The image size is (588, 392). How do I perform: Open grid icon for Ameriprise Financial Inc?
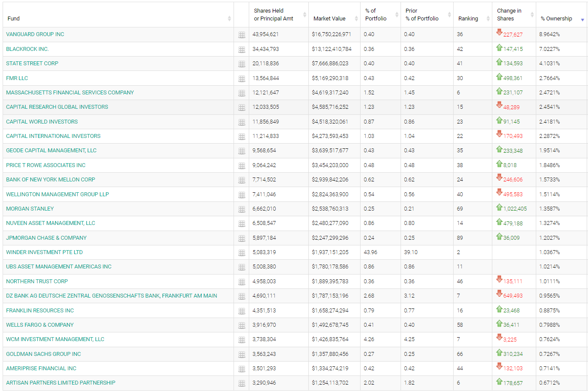[x=242, y=369]
